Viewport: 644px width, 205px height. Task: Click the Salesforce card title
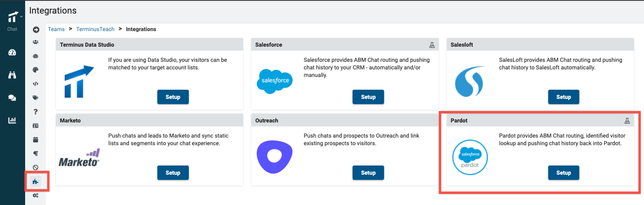[x=269, y=45]
